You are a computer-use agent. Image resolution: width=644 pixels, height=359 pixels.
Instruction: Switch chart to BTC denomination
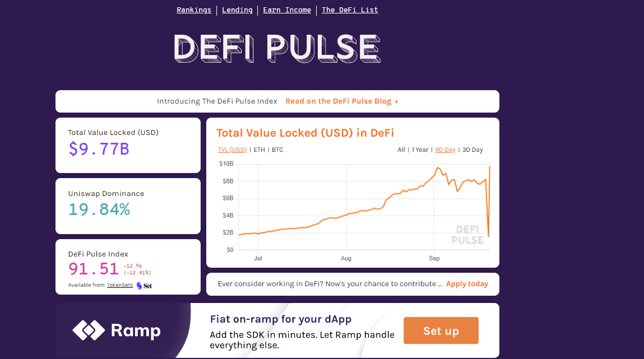(277, 150)
